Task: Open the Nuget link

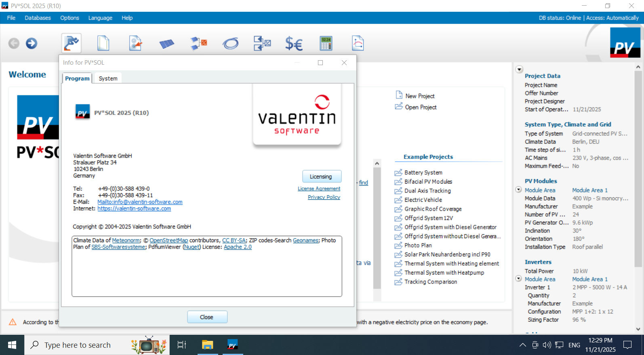Action: coord(192,247)
